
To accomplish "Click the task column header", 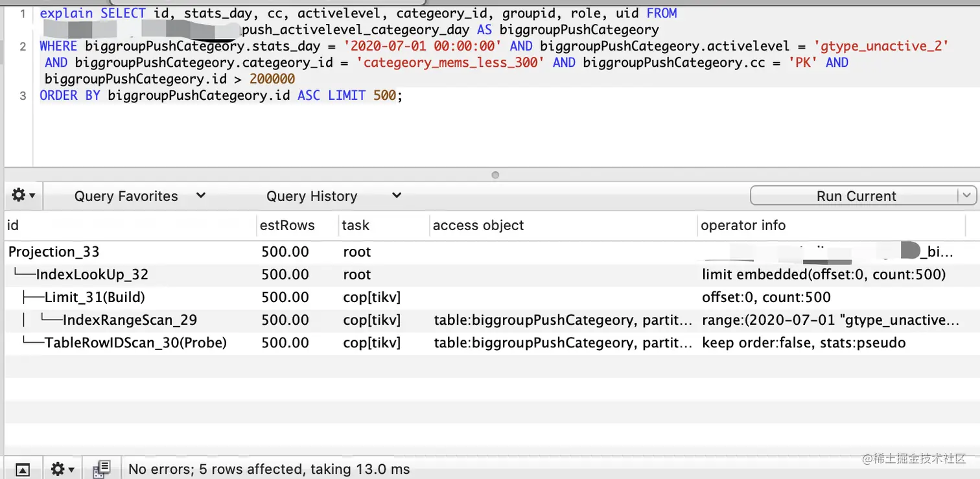I will coord(356,226).
